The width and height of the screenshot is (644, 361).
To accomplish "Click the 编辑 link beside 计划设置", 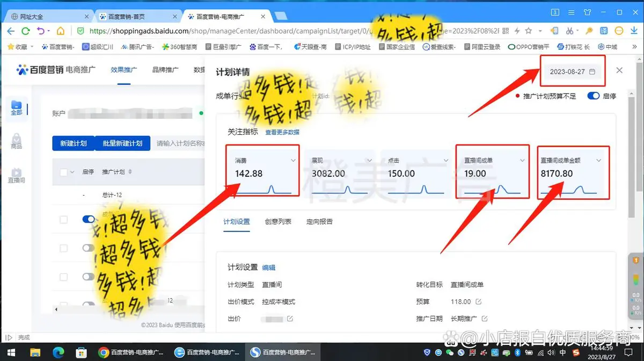I will point(268,268).
